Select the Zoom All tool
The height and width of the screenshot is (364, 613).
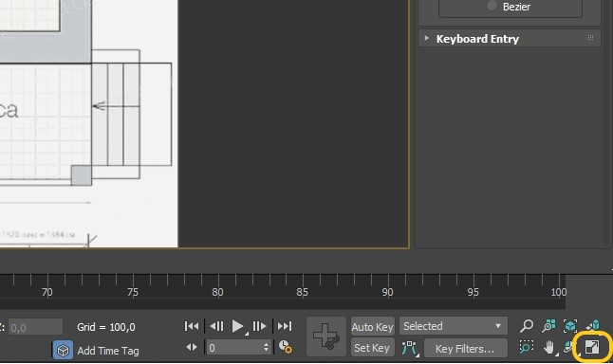pos(548,326)
